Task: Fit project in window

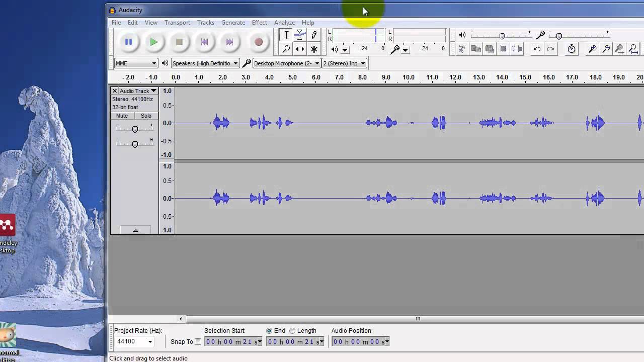Action: [633, 49]
